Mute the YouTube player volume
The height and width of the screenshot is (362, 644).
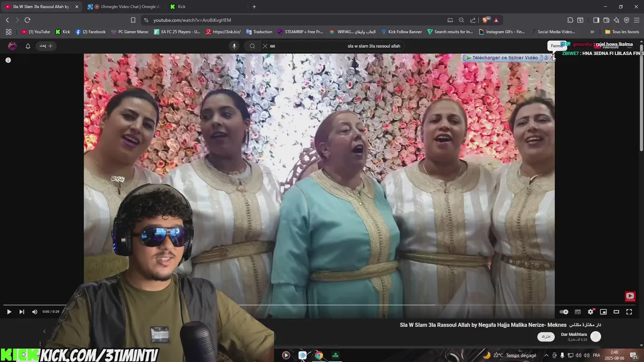click(x=35, y=312)
